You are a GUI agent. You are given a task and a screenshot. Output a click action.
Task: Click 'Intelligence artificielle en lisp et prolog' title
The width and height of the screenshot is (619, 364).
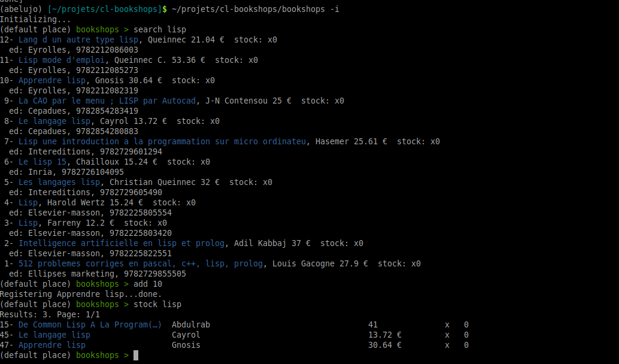[121, 243]
